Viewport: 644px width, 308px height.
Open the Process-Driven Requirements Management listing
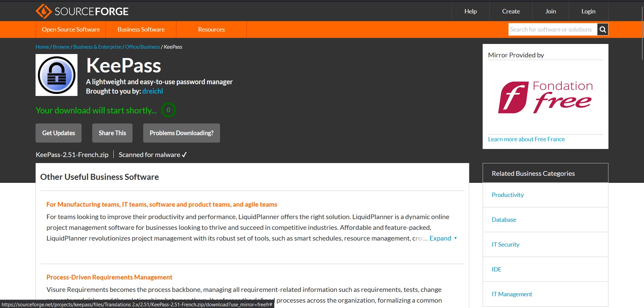pos(109,277)
